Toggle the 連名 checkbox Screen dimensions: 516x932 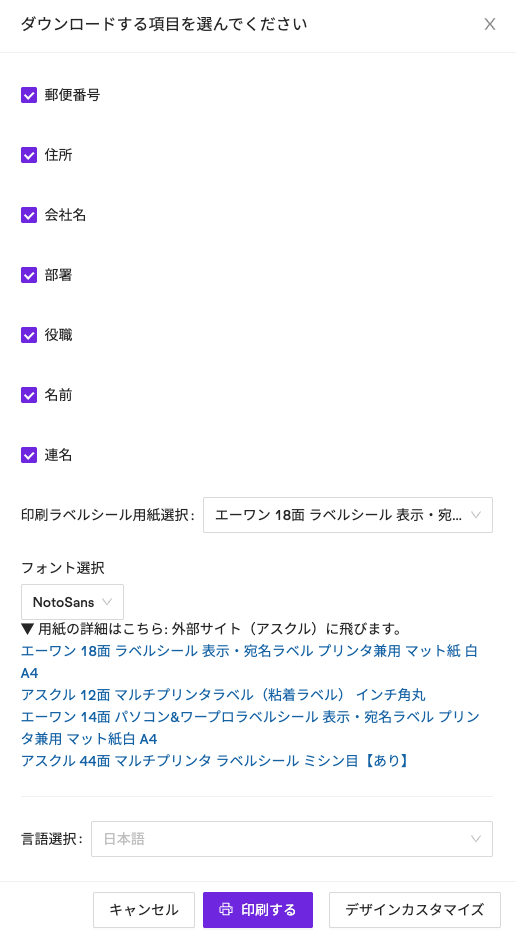29,455
